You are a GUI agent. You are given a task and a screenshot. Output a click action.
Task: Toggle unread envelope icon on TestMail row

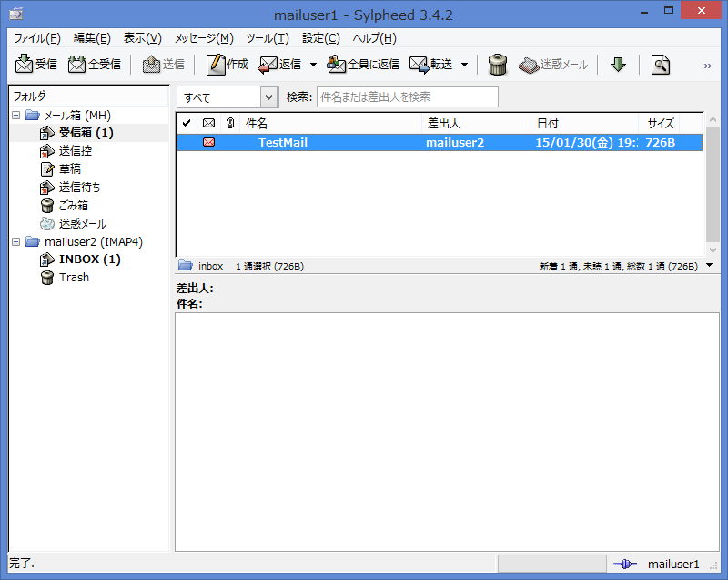tap(209, 142)
